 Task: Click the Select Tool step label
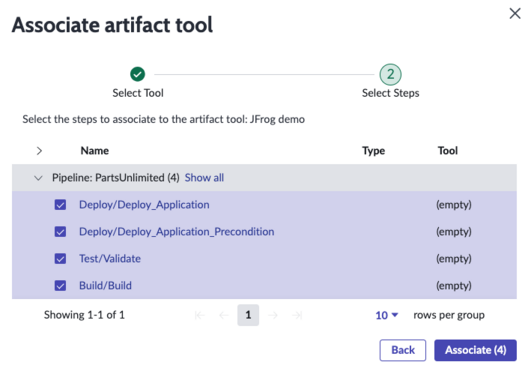tap(138, 93)
